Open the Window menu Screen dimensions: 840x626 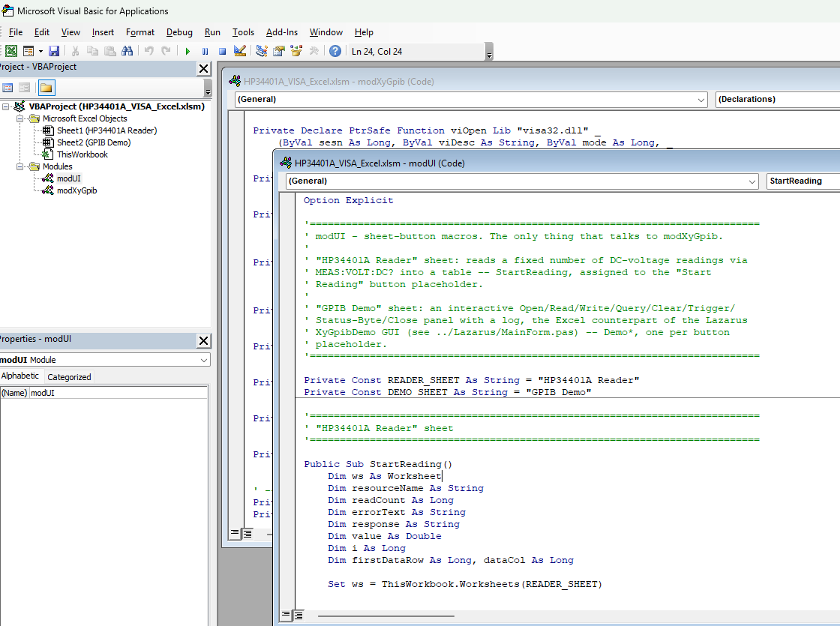tap(325, 32)
